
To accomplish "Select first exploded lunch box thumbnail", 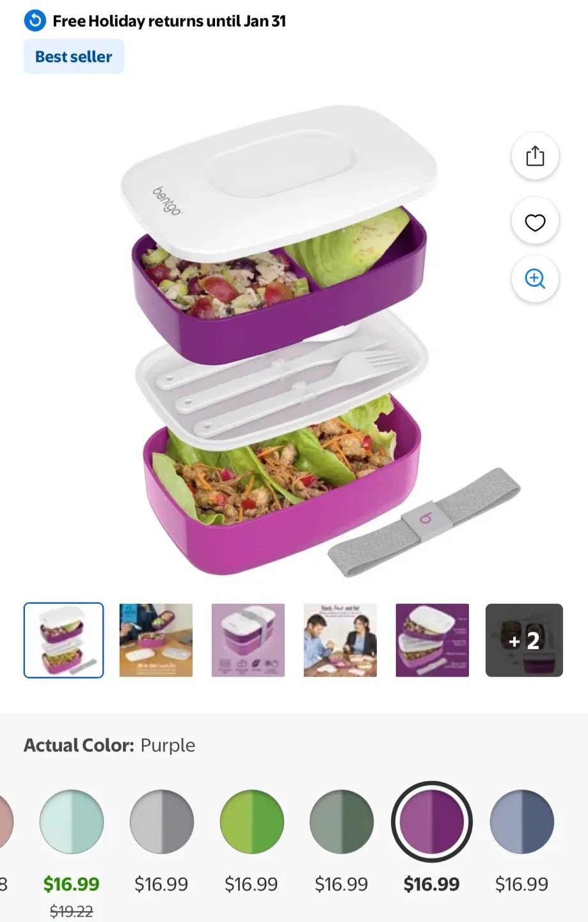I will click(x=63, y=640).
